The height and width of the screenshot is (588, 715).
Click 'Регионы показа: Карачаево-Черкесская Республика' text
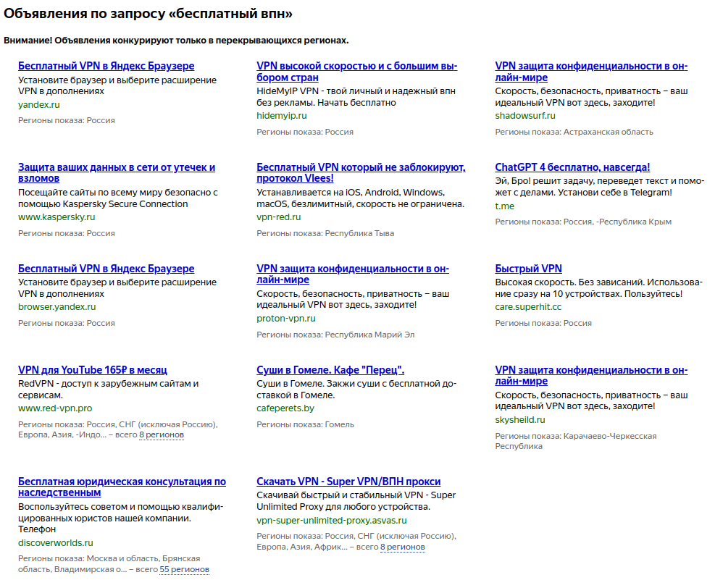coord(576,441)
